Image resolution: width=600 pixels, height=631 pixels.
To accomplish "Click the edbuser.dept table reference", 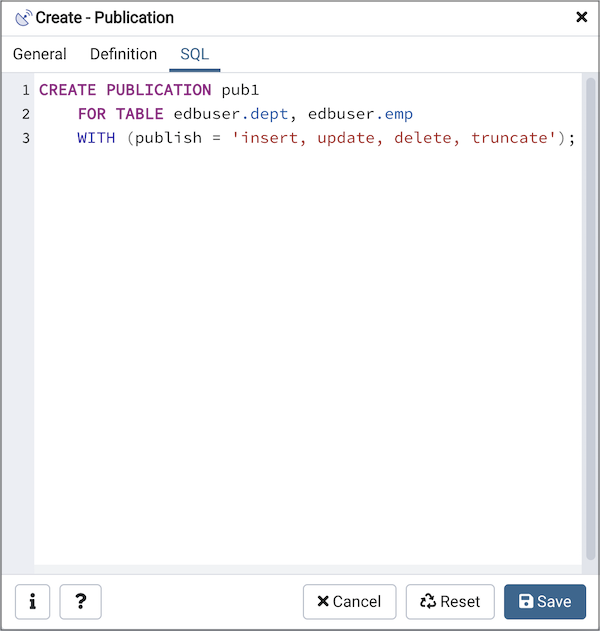I will (231, 114).
